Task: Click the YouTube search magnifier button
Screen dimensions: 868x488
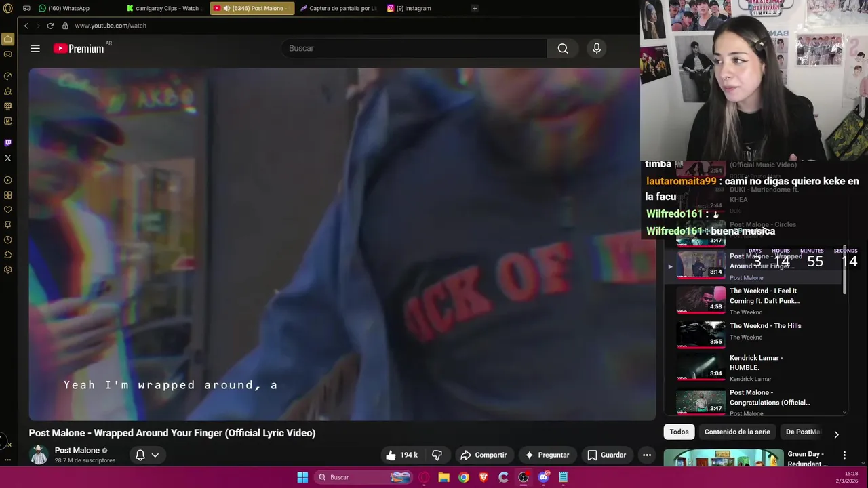Action: click(563, 48)
